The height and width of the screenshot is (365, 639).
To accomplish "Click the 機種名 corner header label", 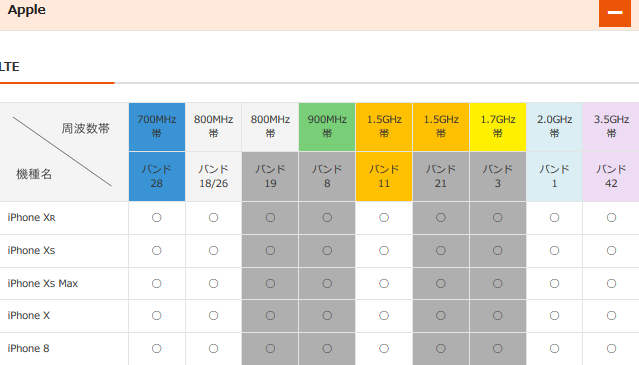I will coord(34,174).
